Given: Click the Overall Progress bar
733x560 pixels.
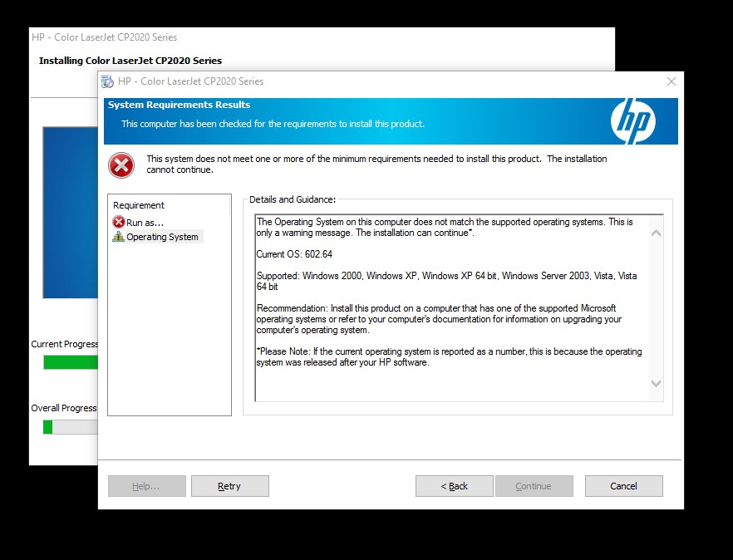Looking at the screenshot, I should pos(70,427).
